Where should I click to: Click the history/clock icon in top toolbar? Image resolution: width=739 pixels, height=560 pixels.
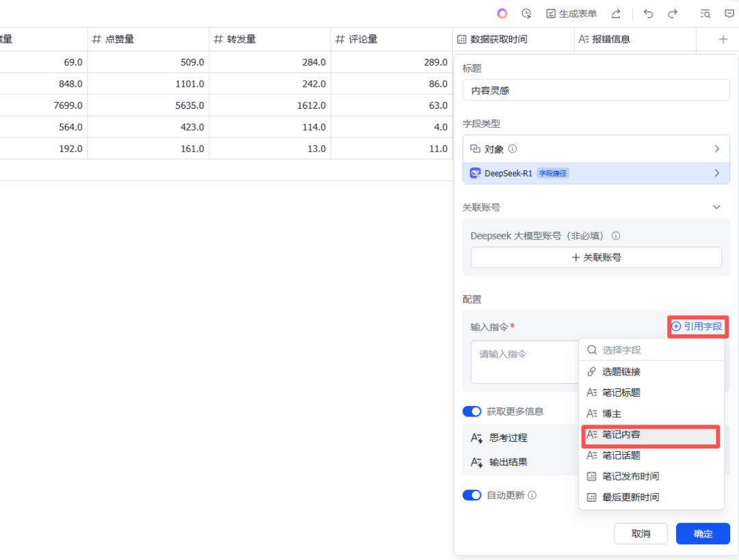click(526, 13)
